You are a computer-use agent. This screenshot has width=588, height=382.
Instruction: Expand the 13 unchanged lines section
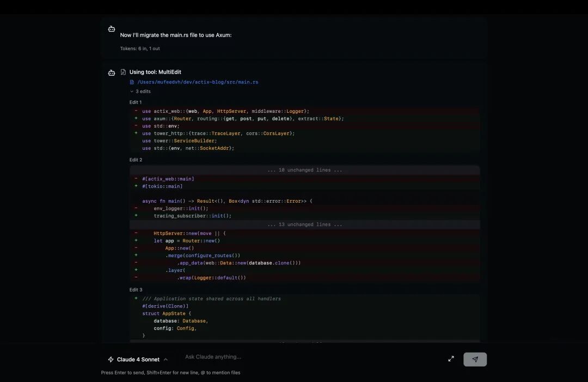point(305,224)
